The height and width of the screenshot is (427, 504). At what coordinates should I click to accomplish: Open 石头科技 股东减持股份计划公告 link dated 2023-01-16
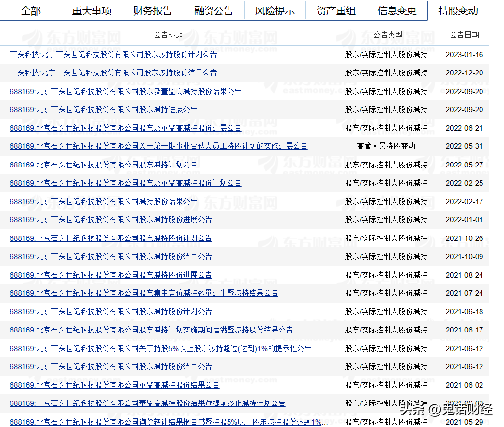point(114,55)
